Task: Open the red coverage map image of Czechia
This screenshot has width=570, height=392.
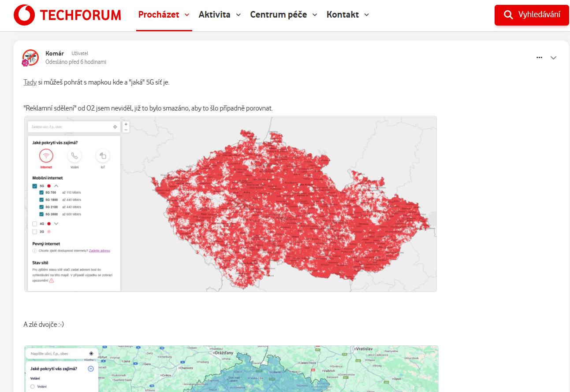Action: (x=231, y=204)
